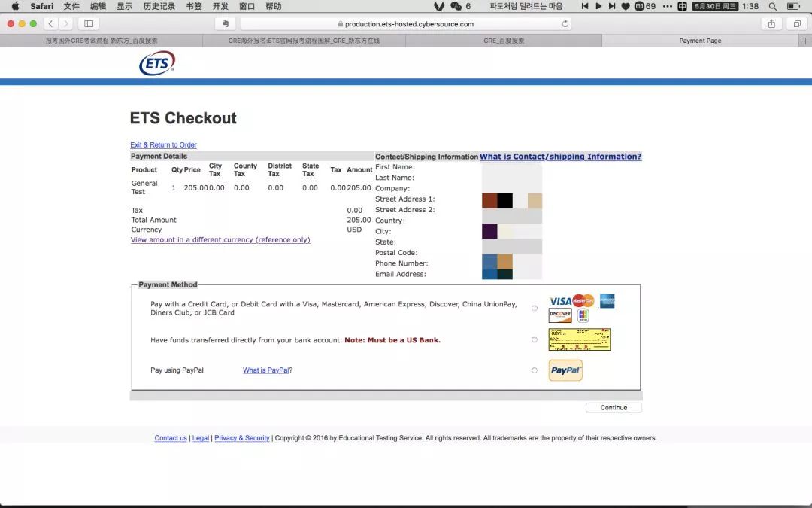Click the Continue button
812x508 pixels.
(x=614, y=408)
